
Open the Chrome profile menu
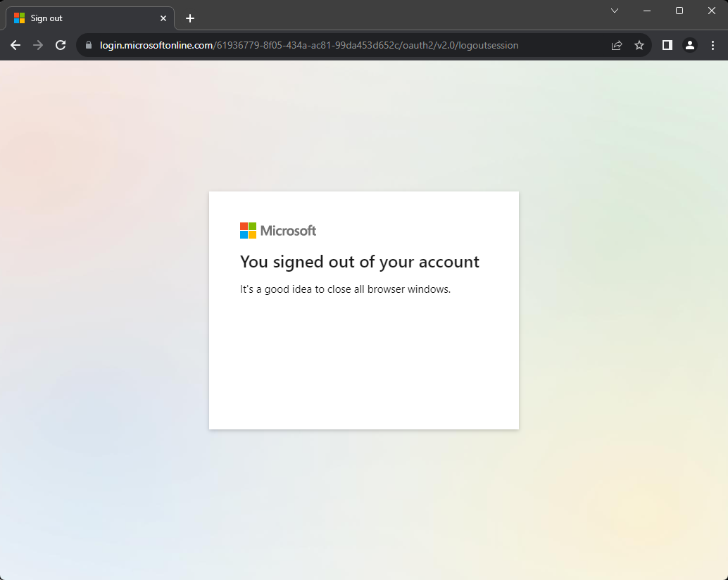point(690,45)
